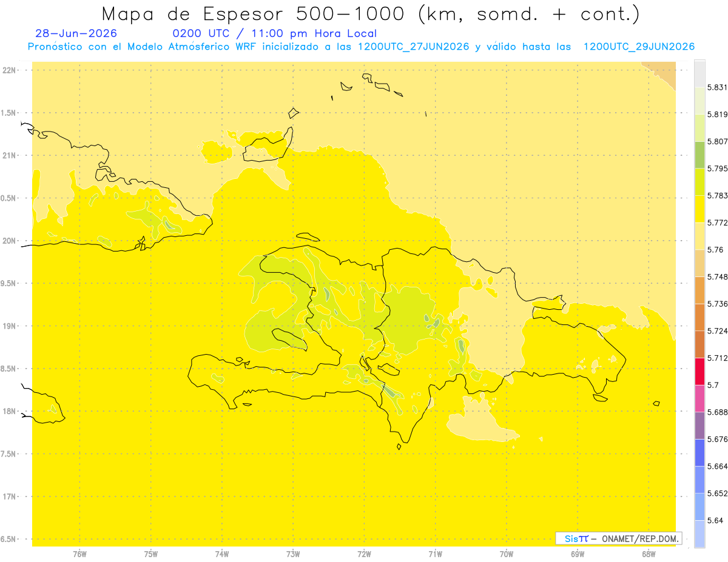Pick the blue legend band between 5.664 and 5.676
The height and width of the screenshot is (562, 728).
click(699, 452)
